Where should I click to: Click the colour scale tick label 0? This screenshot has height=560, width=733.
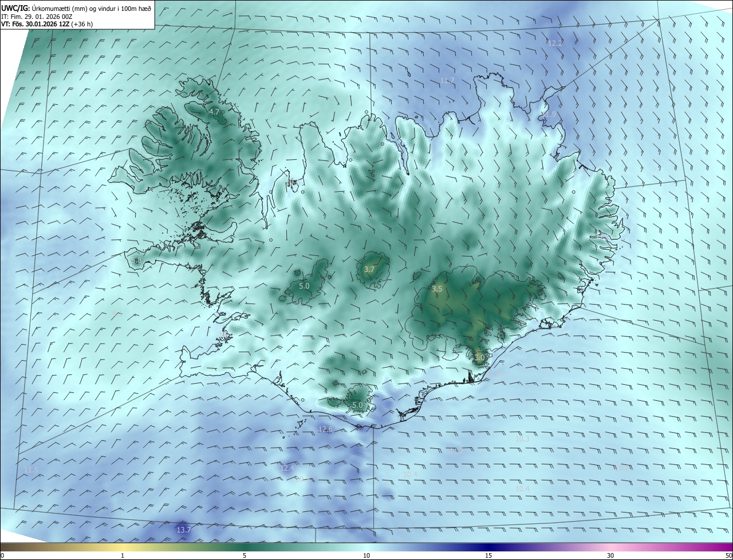pos(2,555)
